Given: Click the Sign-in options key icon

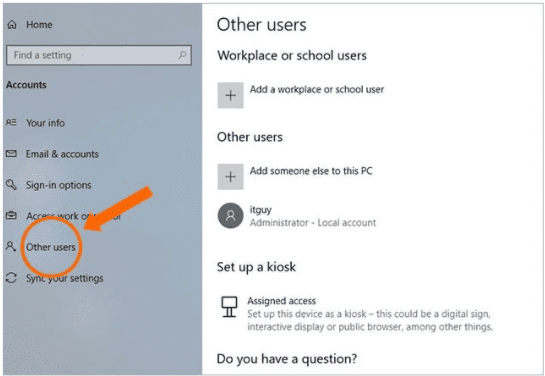Looking at the screenshot, I should 11,185.
